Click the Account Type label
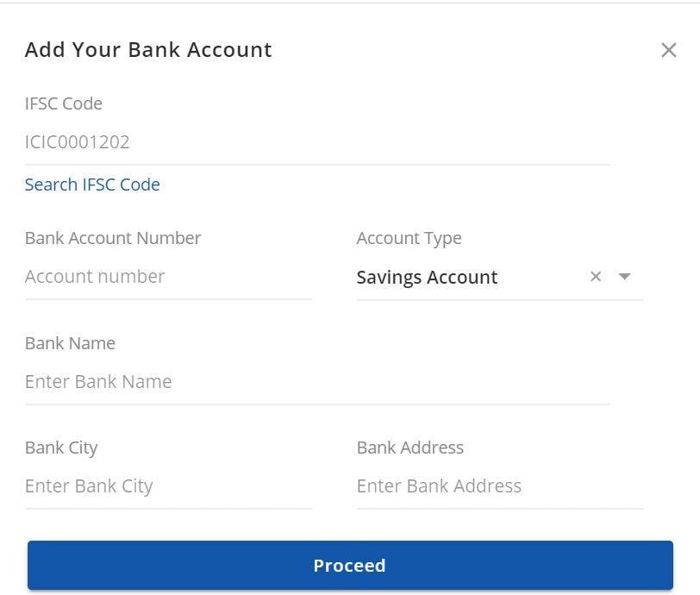Viewport: 700px width, 595px height. (409, 238)
